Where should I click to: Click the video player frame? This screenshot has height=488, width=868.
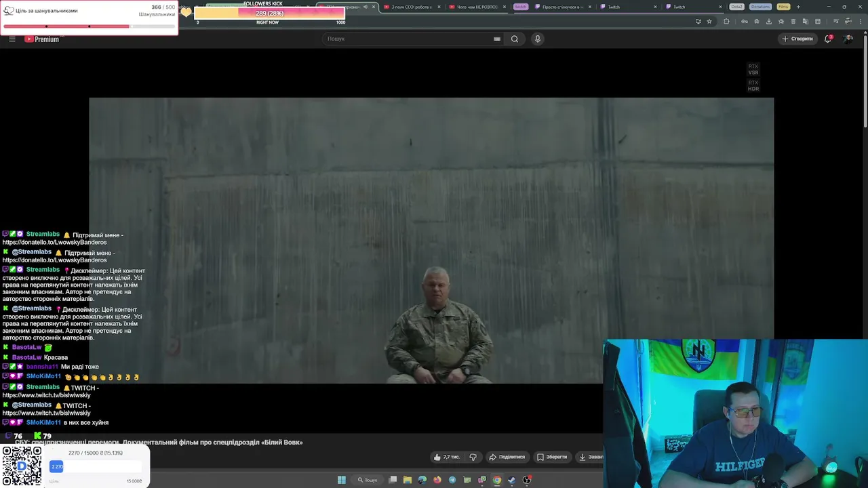tap(431, 241)
